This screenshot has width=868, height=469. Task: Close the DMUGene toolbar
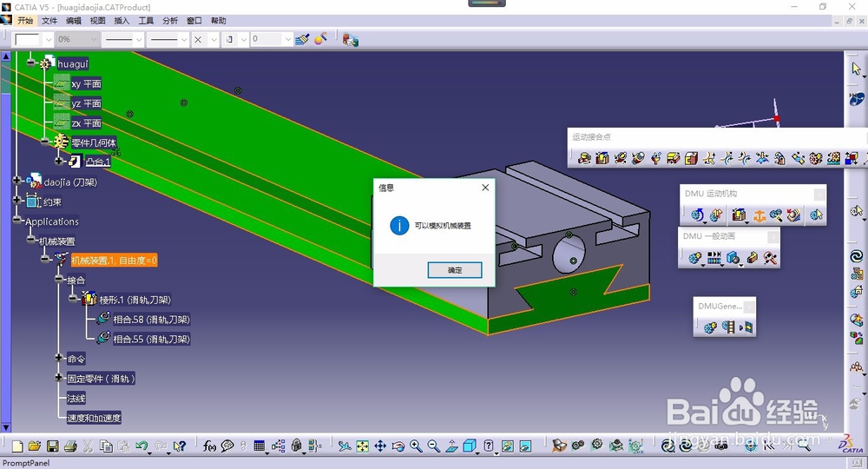[748, 307]
